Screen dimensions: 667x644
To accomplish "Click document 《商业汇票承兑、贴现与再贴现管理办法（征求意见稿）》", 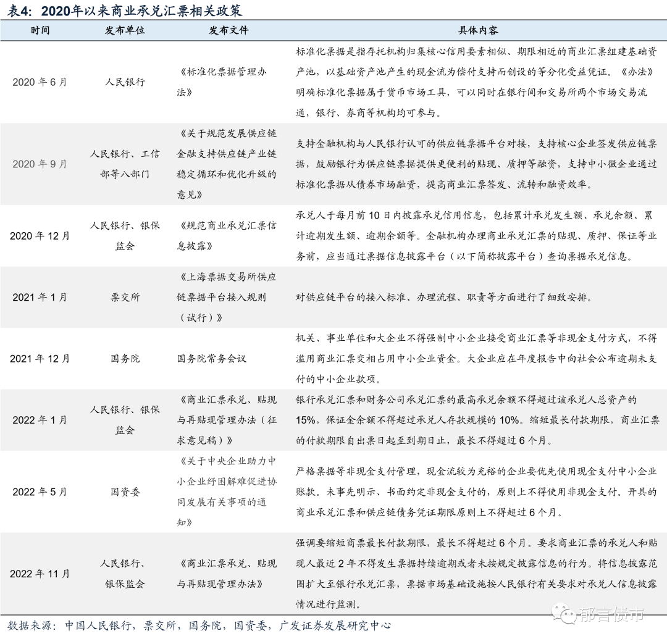I will click(227, 420).
